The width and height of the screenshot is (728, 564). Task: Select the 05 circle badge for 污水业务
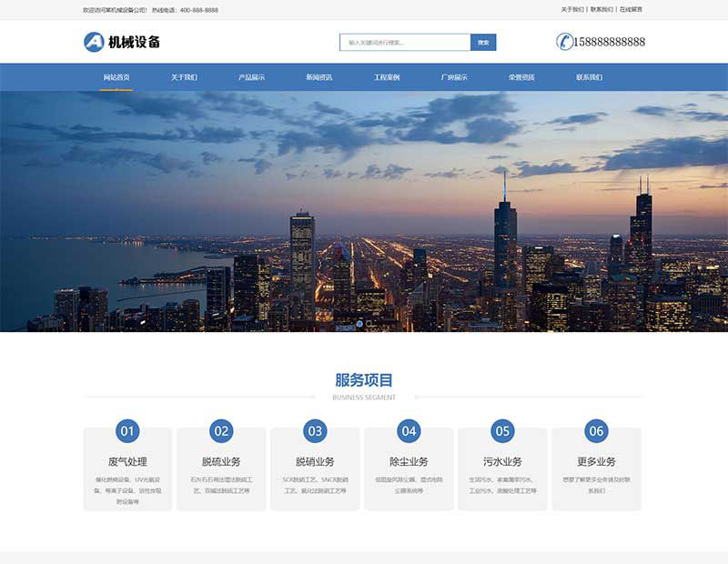coord(502,431)
